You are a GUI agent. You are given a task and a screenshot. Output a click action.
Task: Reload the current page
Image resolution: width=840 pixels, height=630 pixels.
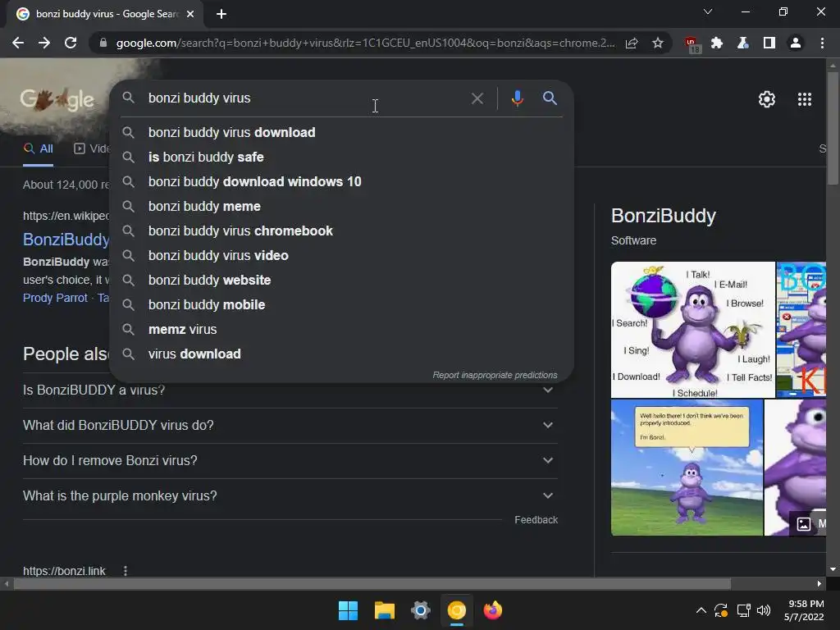coord(71,43)
